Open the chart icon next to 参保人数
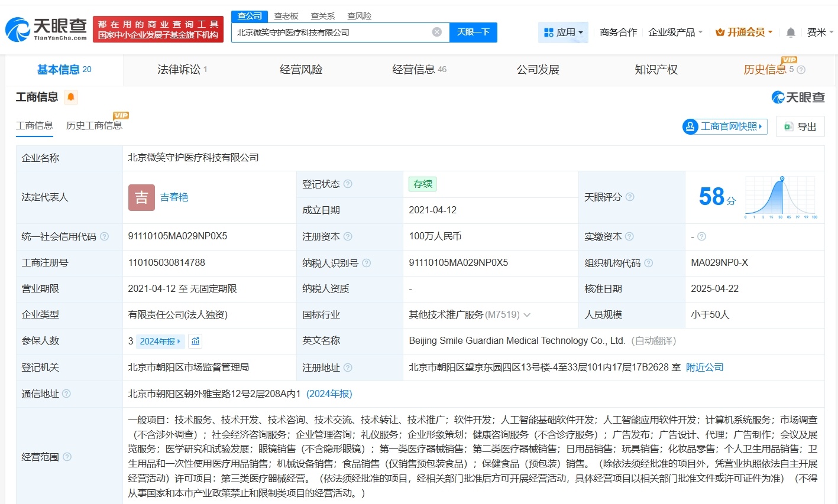Screen dimensions: 838x504 click(196, 341)
